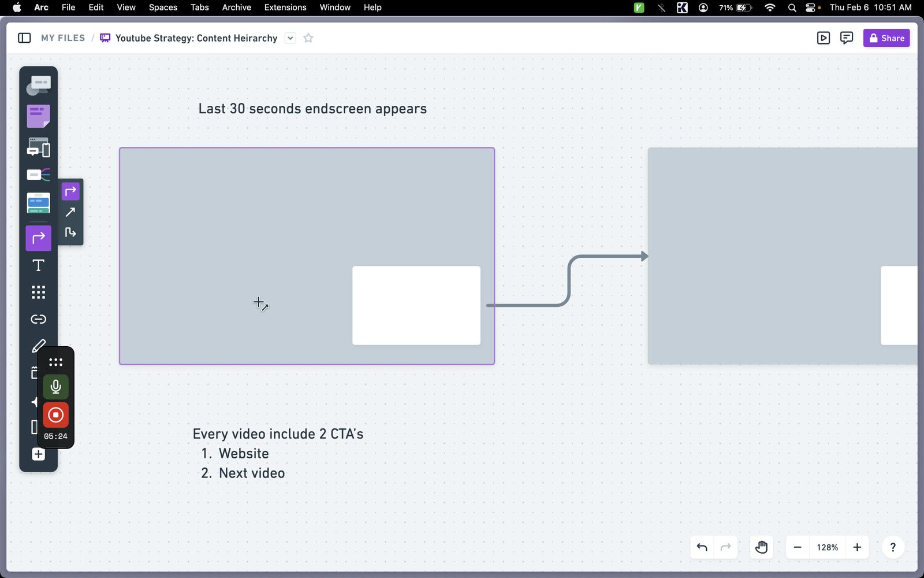This screenshot has height=578, width=924.
Task: Zoom out with the minus button
Action: coord(798,547)
